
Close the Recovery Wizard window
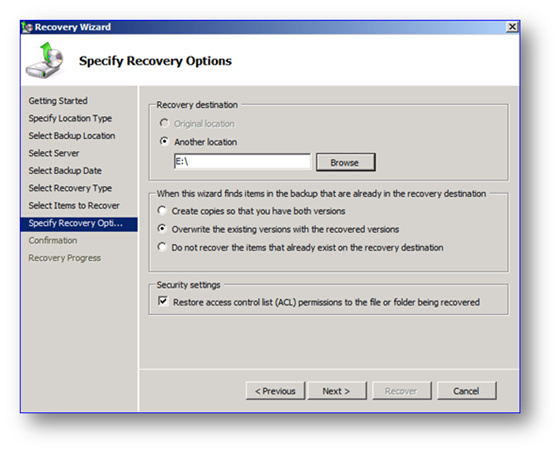512,27
